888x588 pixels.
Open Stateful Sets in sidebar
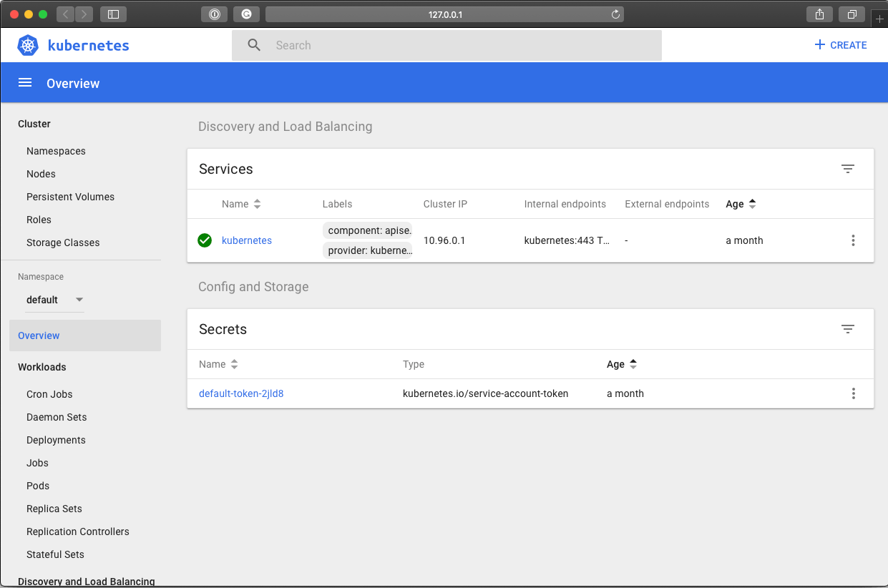pyautogui.click(x=55, y=554)
